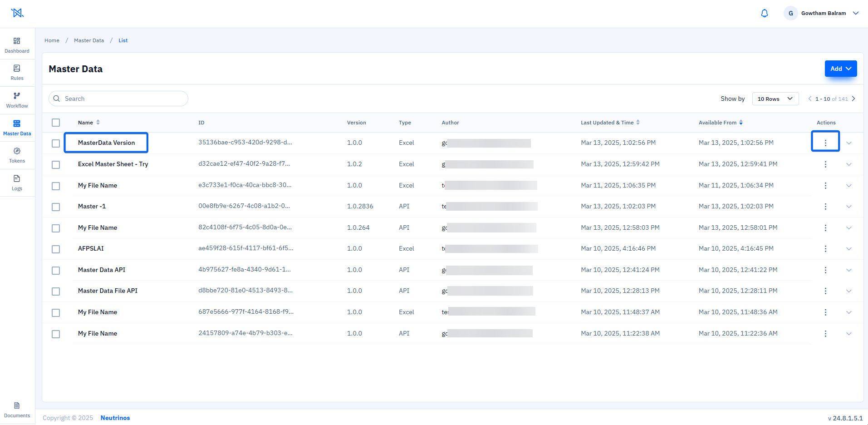The height and width of the screenshot is (425, 868).
Task: Expand the Master -1 row details
Action: [849, 207]
